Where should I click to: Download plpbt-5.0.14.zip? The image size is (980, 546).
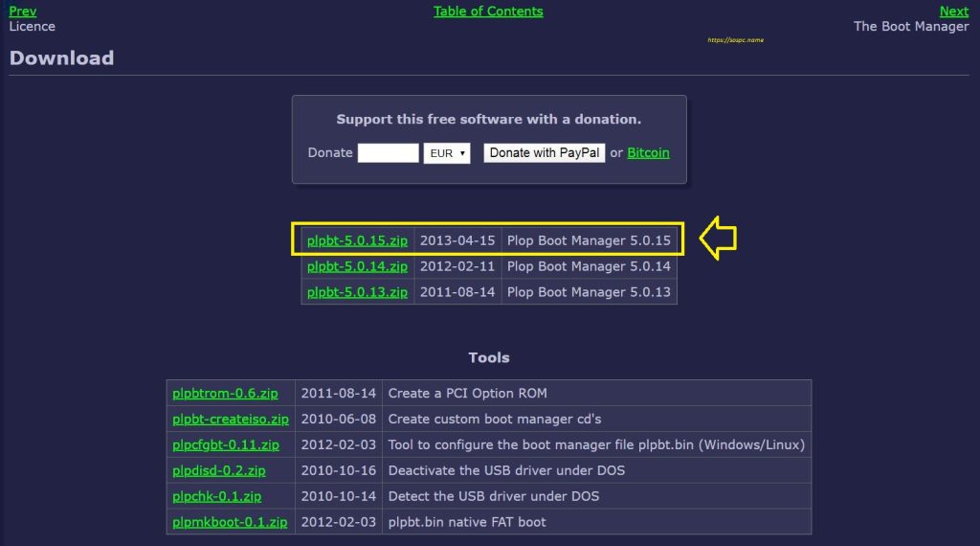coord(357,266)
